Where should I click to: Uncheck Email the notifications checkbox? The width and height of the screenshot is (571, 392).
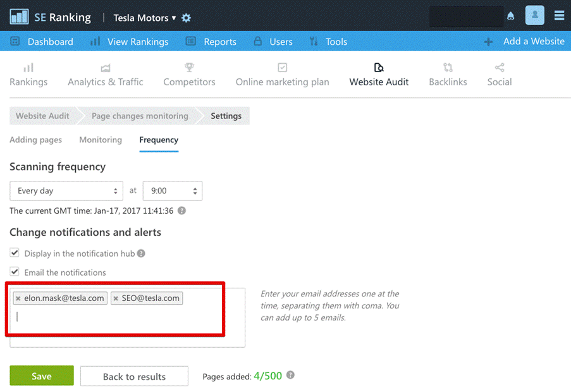point(15,272)
